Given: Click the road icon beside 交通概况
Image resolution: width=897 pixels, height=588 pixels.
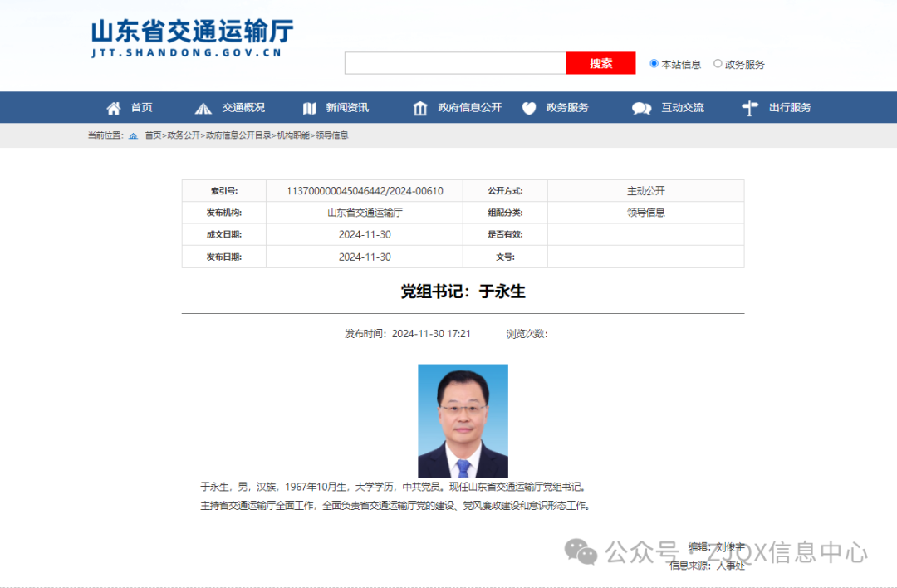Looking at the screenshot, I should (x=203, y=108).
